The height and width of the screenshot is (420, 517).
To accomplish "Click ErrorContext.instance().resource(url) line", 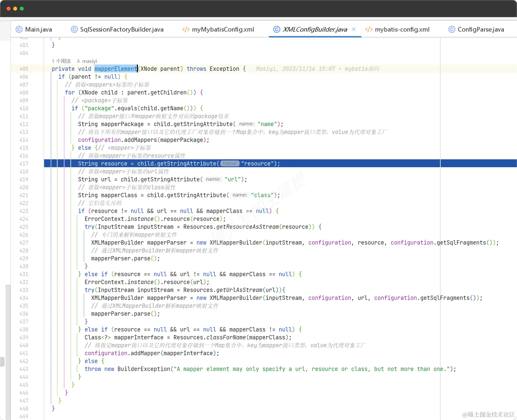I will click(x=147, y=282).
